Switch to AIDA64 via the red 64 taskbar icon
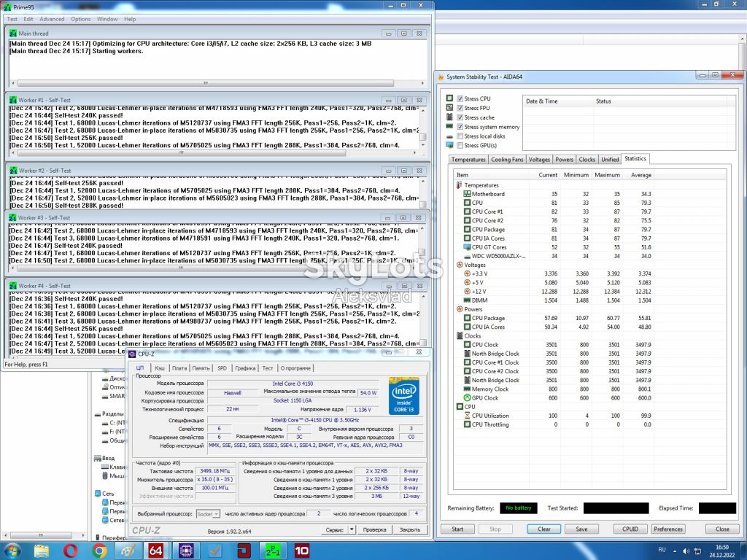Image resolution: width=747 pixels, height=560 pixels. [156, 551]
